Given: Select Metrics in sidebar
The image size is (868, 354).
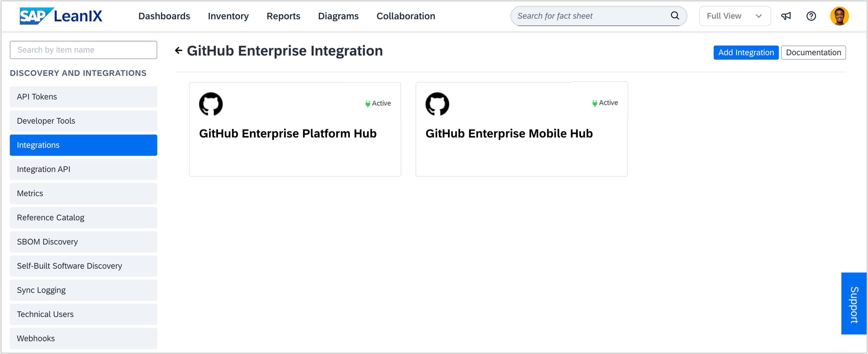Looking at the screenshot, I should [84, 193].
